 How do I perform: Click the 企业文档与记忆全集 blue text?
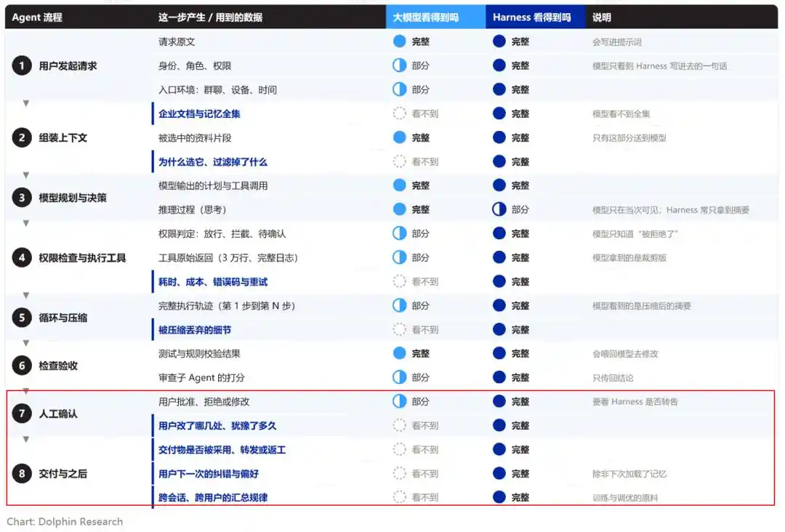coord(199,113)
